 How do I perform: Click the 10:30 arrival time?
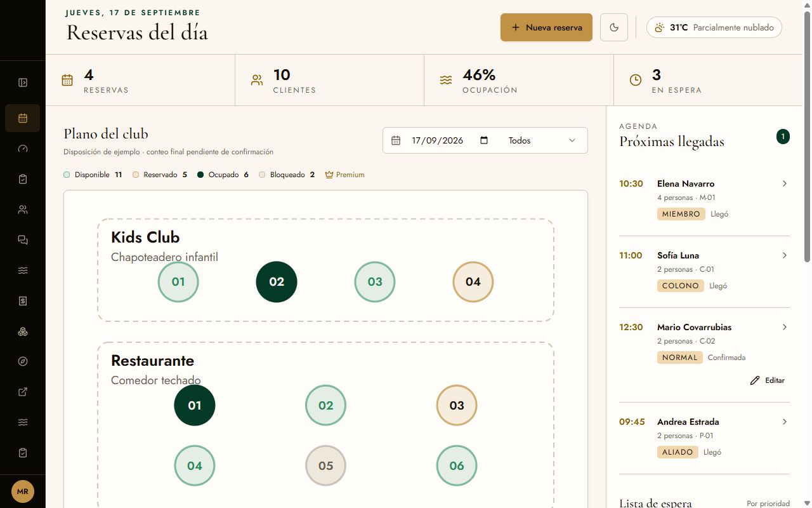[x=631, y=184]
